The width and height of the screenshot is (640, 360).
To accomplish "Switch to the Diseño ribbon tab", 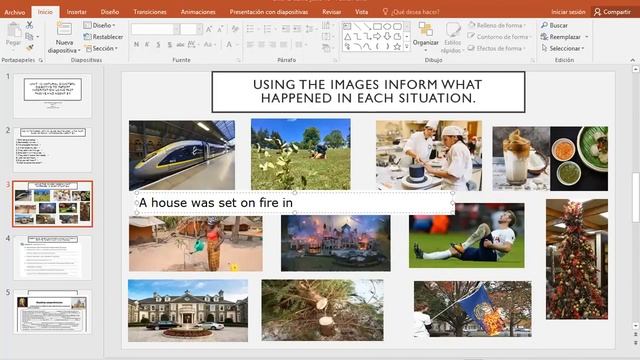I will (x=110, y=12).
